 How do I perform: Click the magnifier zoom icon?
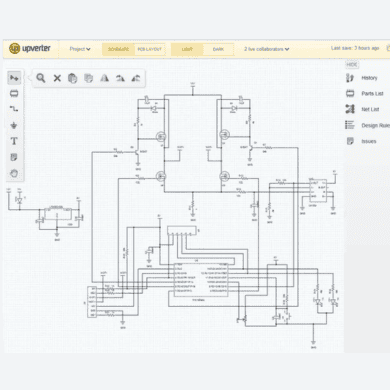(41, 78)
